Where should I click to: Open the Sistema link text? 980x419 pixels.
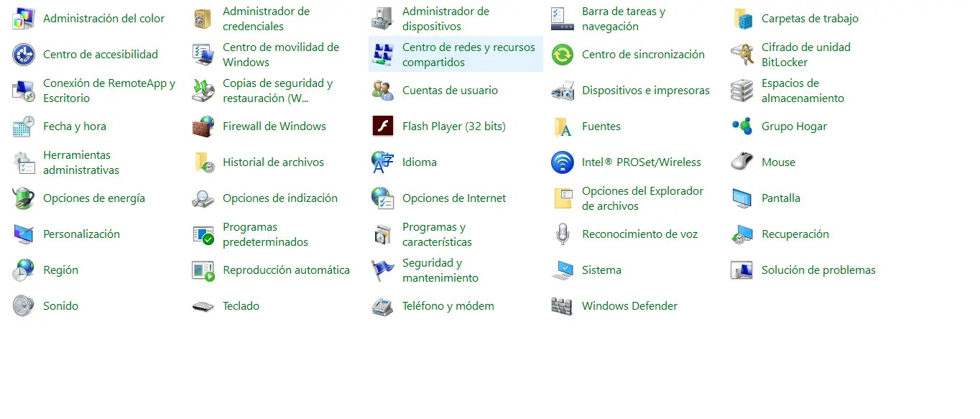601,270
